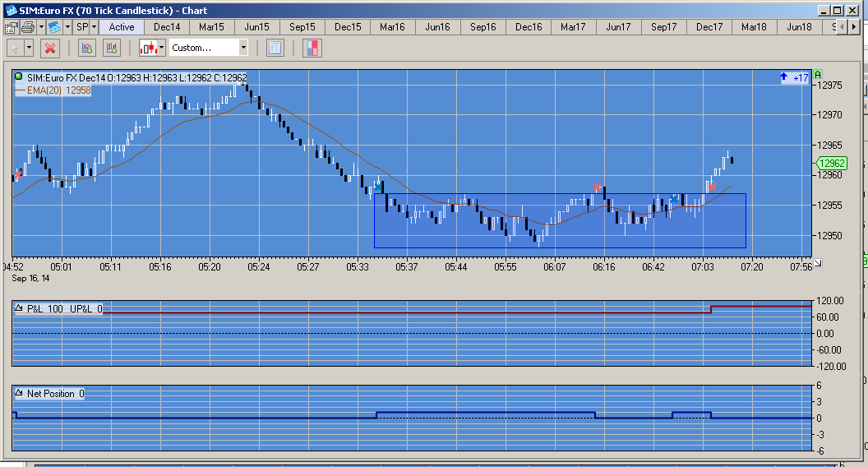Click the Net Position panel triangle icon
The image size is (868, 467).
coord(19,393)
